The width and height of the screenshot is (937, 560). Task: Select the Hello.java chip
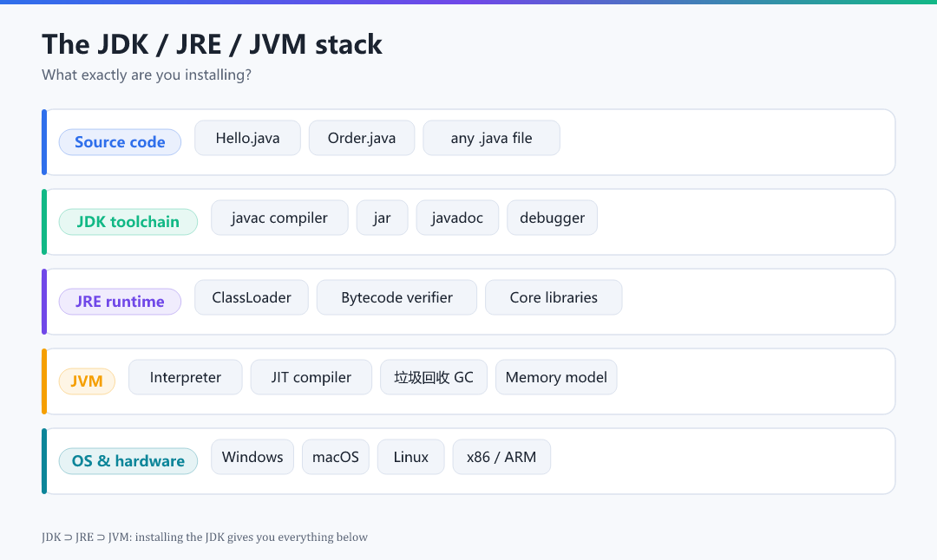tap(247, 138)
